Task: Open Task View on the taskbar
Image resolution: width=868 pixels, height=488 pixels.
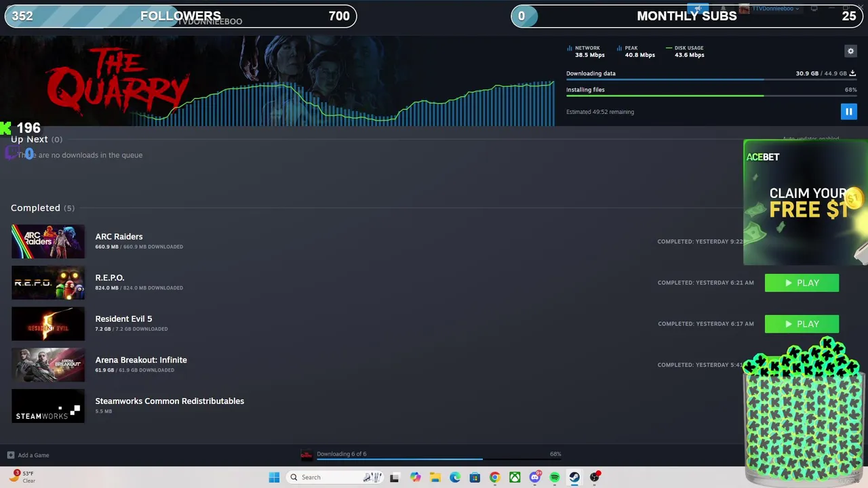Action: (394, 477)
